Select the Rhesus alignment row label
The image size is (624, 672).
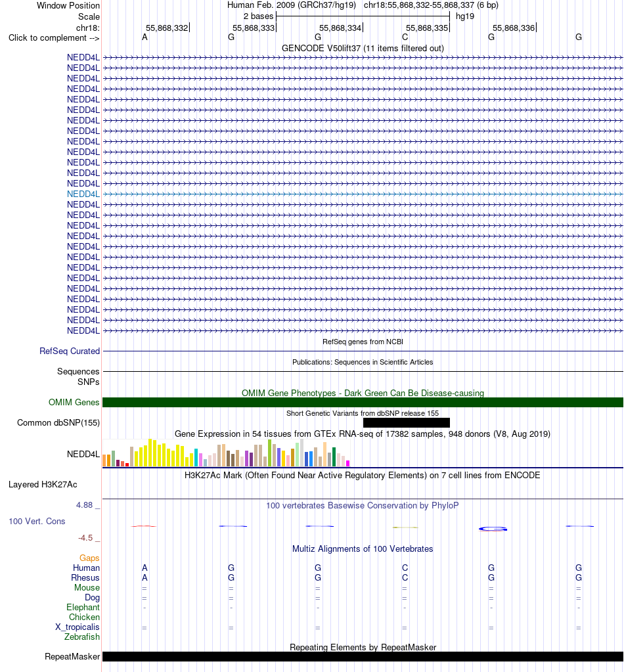click(85, 577)
